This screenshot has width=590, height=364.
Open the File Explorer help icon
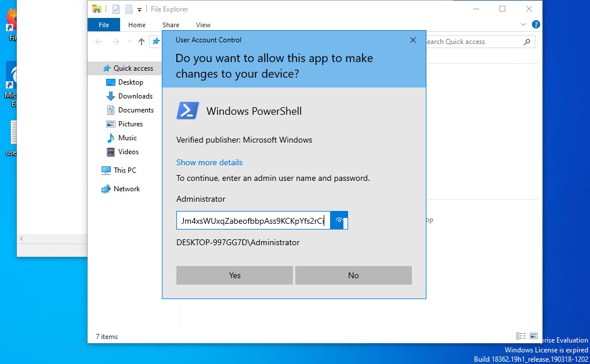(536, 25)
